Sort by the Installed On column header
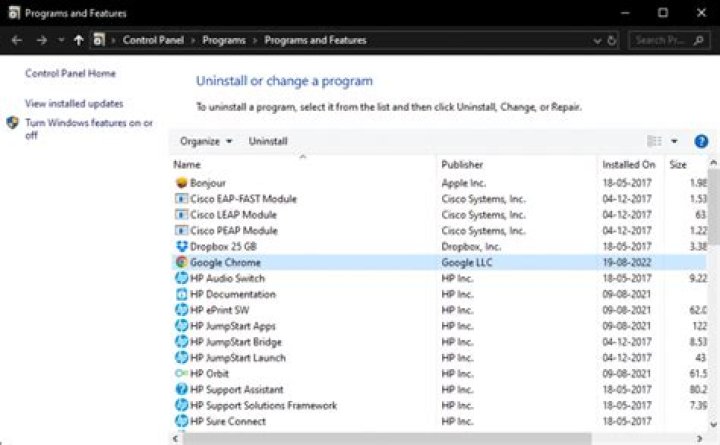 coord(630,164)
